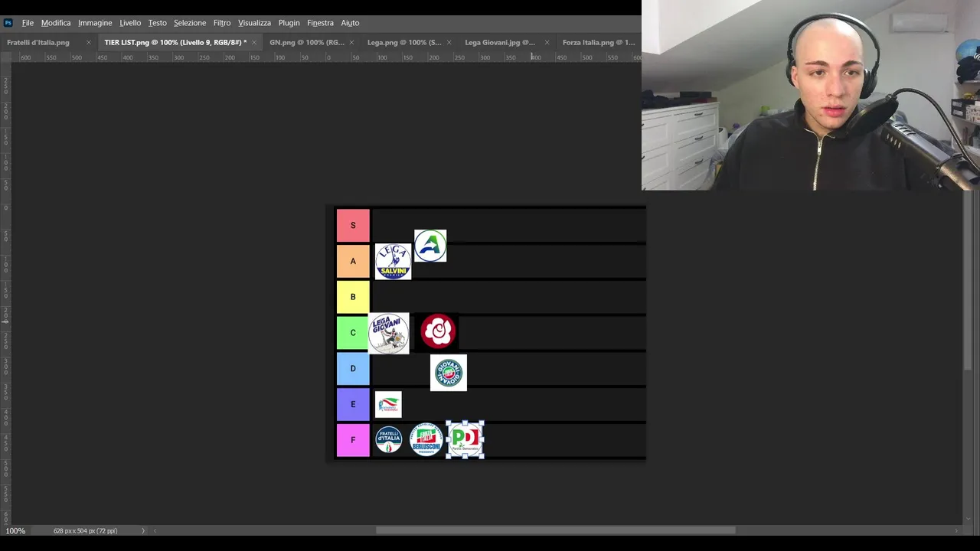Click the webcam video overlay
Image resolution: width=980 pixels, height=551 pixels.
point(811,95)
